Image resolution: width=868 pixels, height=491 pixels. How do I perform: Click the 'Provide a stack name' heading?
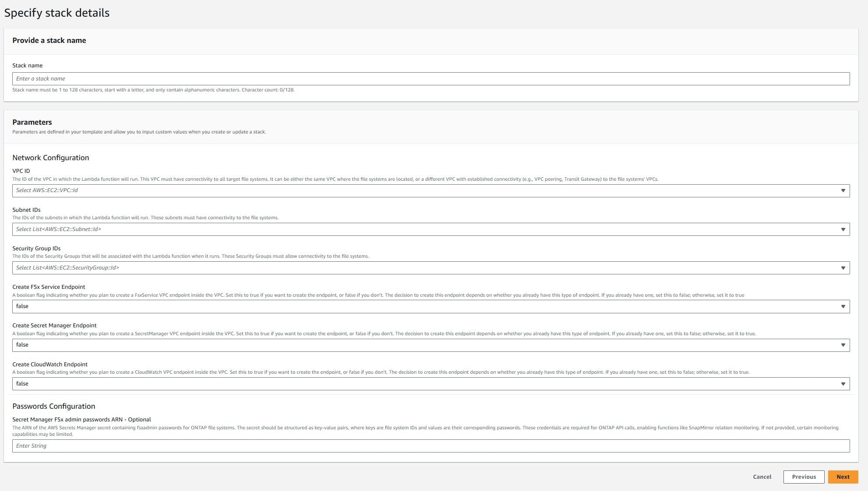(49, 40)
